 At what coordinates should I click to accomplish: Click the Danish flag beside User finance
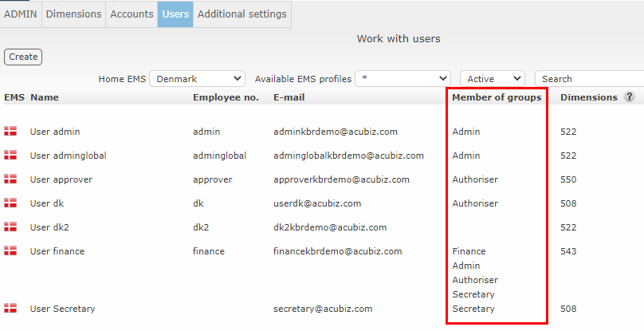click(x=10, y=250)
